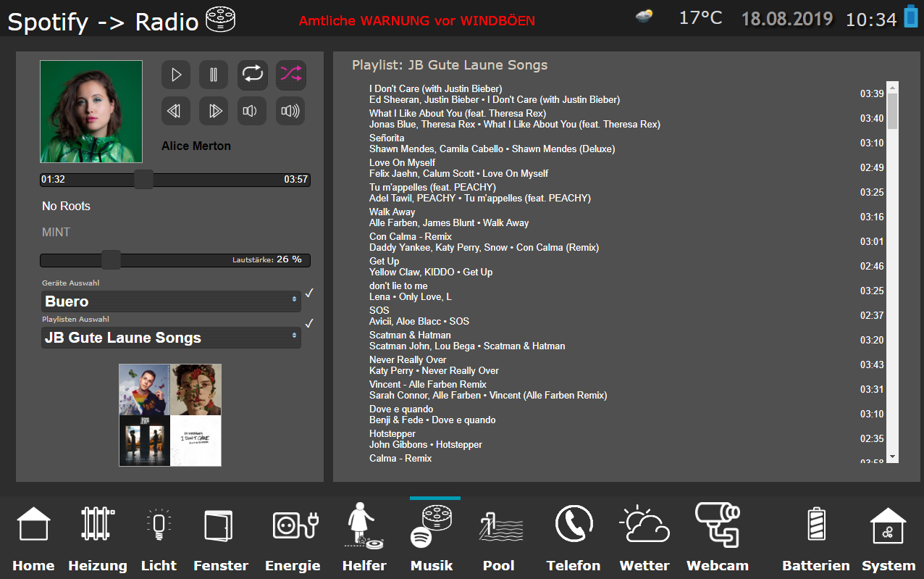This screenshot has height=579, width=924.
Task: Open the Pool page icon
Action: 498,527
